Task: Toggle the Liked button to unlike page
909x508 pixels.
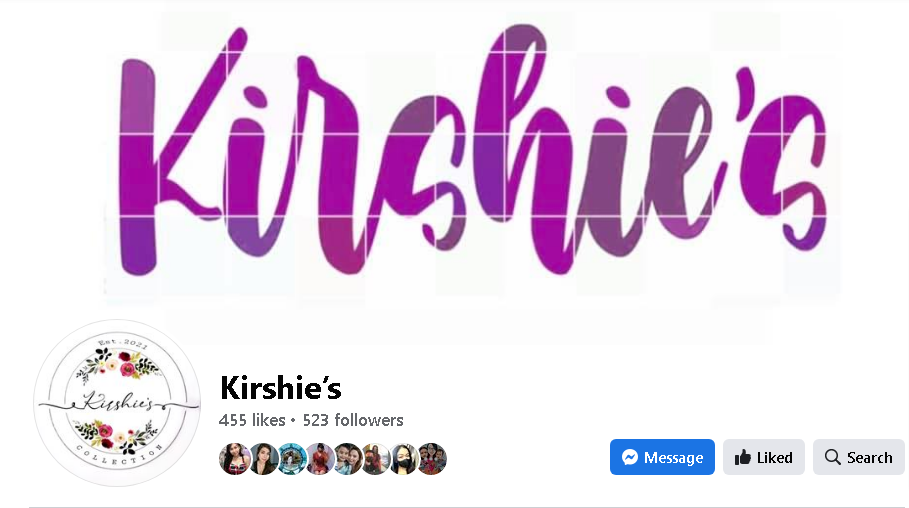Action: (763, 457)
